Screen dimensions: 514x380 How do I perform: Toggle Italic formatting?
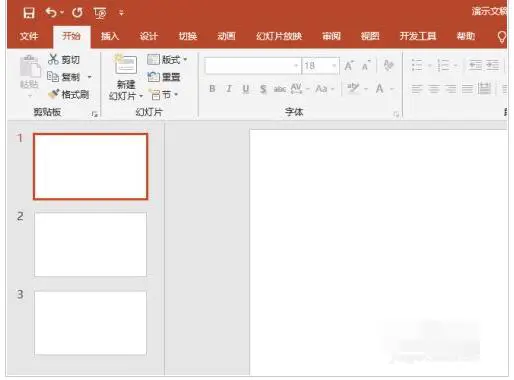[229, 89]
